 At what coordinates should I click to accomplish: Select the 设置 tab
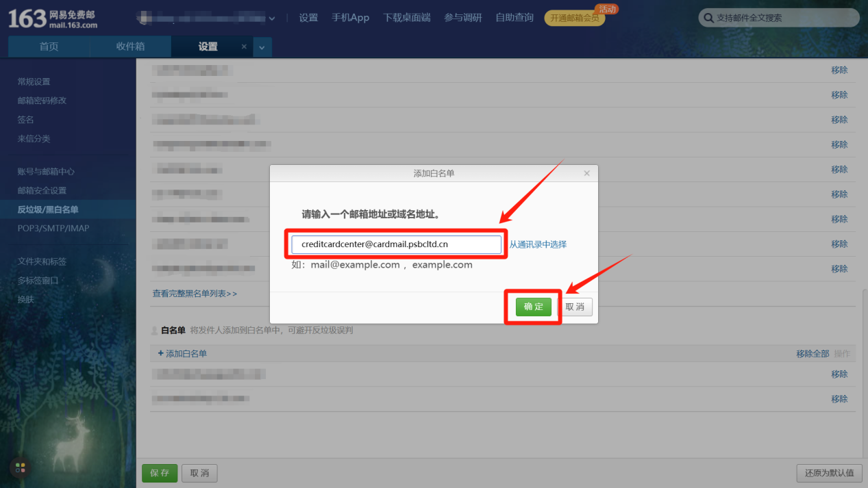(x=208, y=47)
